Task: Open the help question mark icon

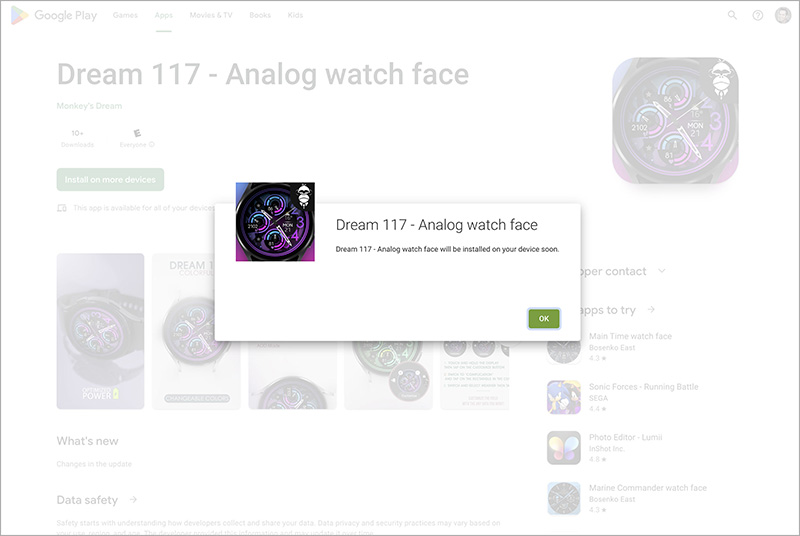Action: coord(758,15)
